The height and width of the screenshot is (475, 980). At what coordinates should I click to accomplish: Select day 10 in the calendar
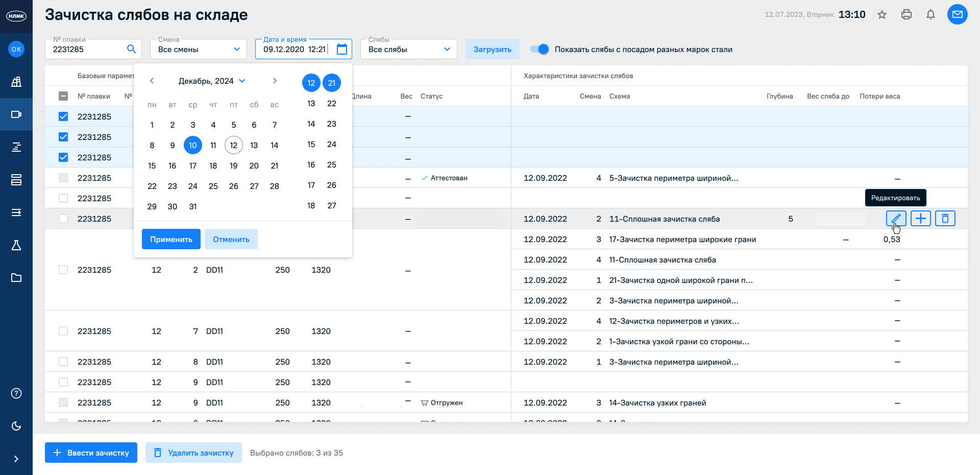point(193,145)
